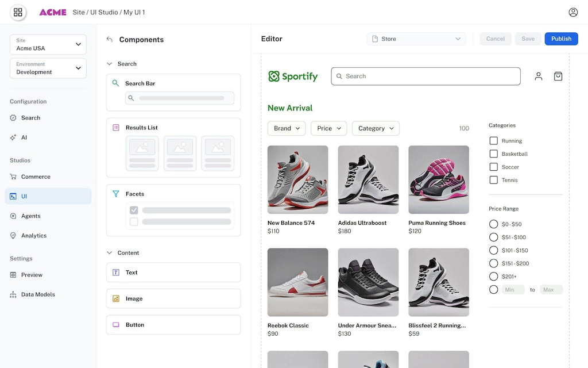This screenshot has width=588, height=368.
Task: Open the Price filter dropdown
Action: 328,128
